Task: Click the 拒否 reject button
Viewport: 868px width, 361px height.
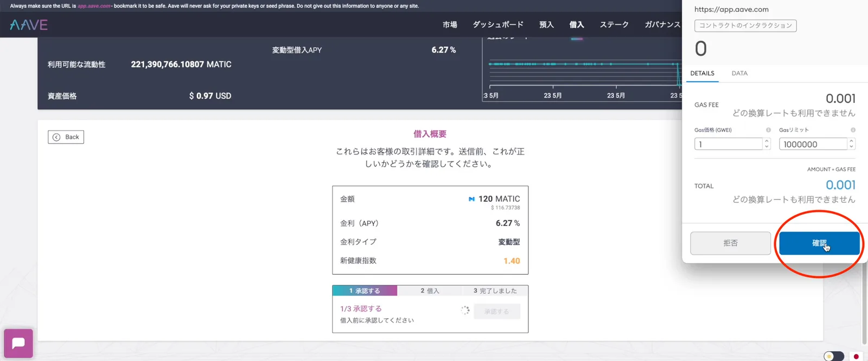Action: [x=730, y=243]
